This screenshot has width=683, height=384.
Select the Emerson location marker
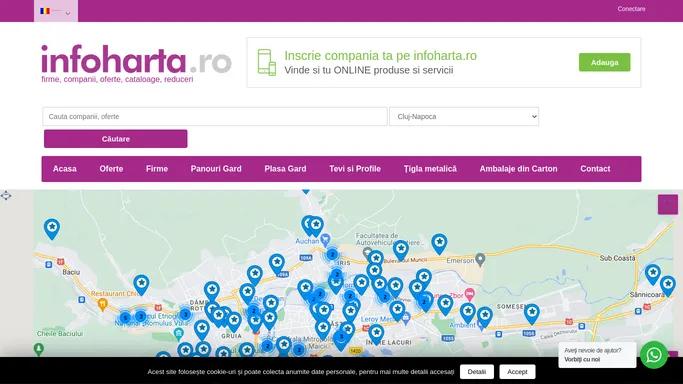coord(480,259)
